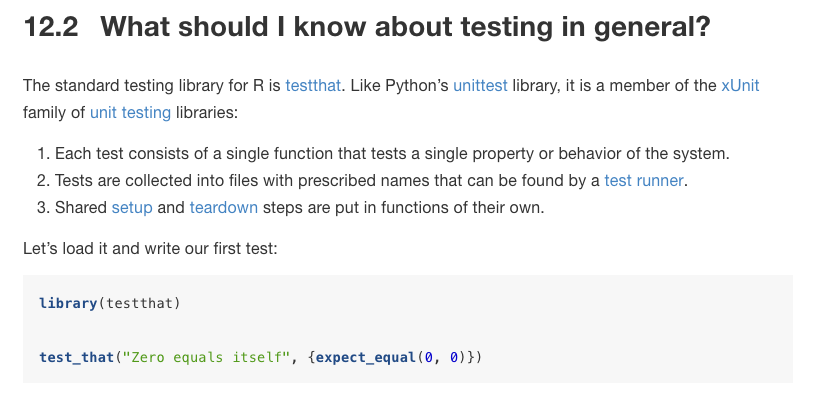The image size is (827, 404).
Task: Click the "Let's load it and write" sentence
Action: tap(150, 245)
